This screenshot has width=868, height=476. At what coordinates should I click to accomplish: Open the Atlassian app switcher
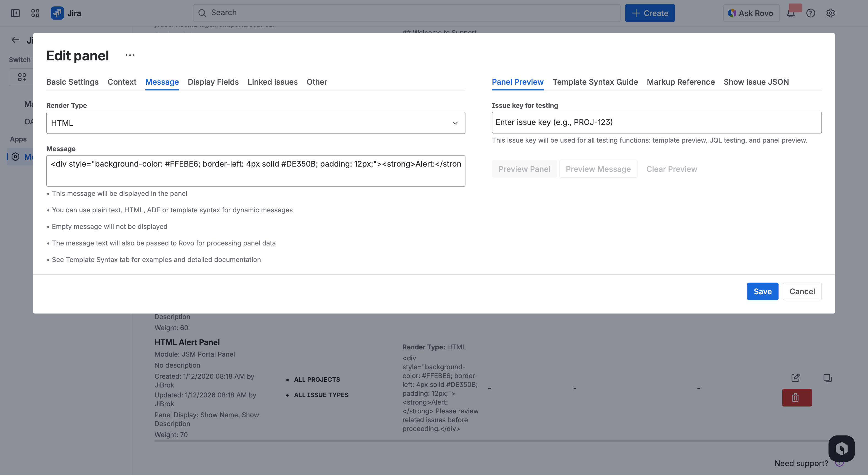(x=35, y=13)
